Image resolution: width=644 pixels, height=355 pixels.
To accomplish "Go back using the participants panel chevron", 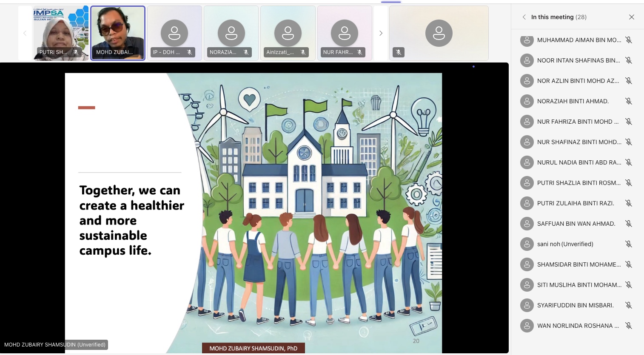I will tap(524, 17).
